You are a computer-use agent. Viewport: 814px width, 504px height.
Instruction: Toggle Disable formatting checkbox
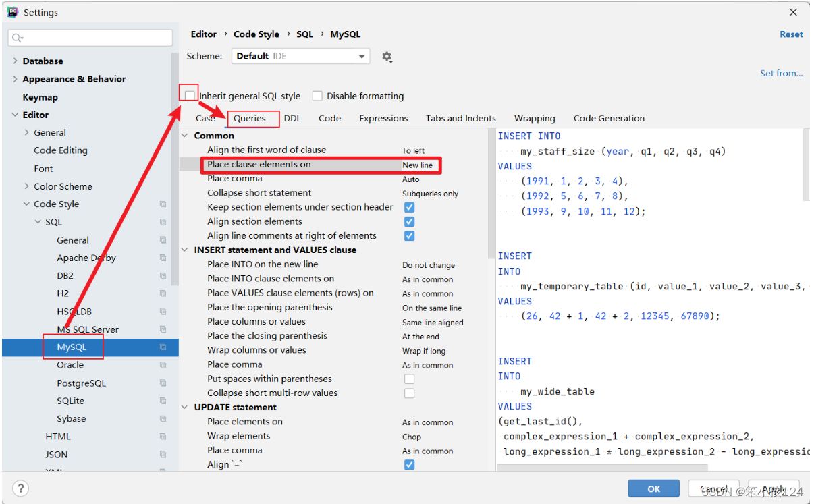tap(317, 96)
